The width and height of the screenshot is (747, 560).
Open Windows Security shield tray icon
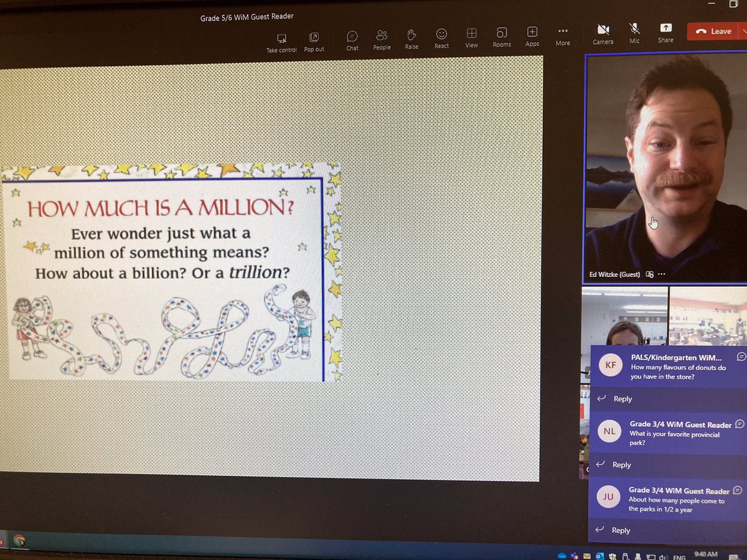click(x=613, y=556)
